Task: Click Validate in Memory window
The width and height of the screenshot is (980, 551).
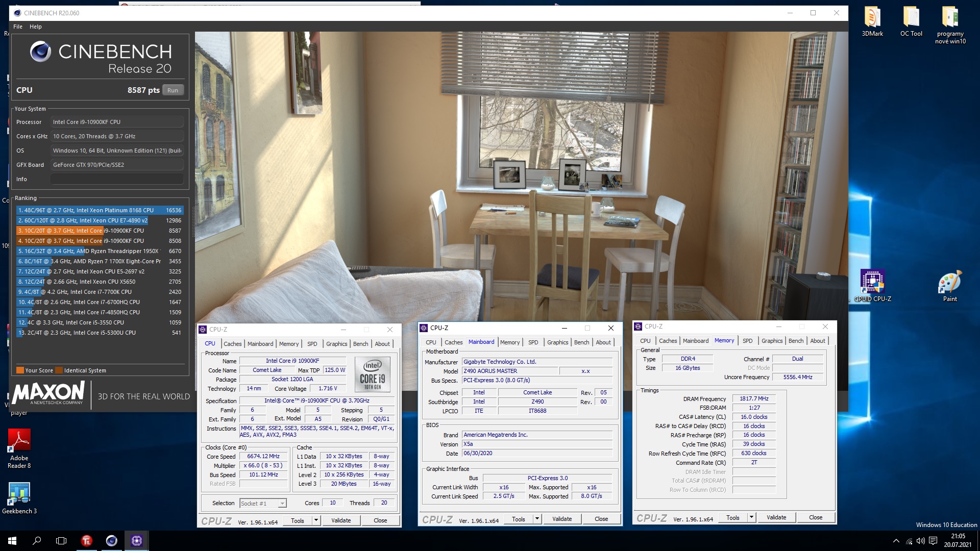Action: (x=776, y=518)
